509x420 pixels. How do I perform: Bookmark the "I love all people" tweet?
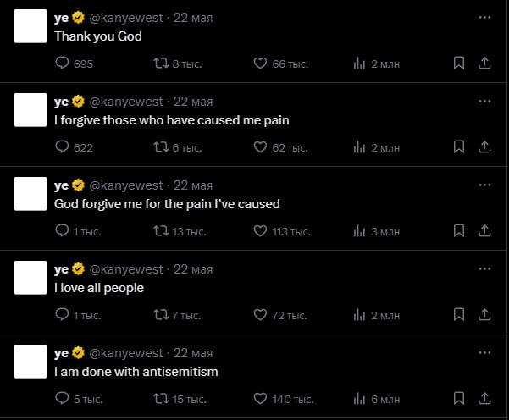[458, 315]
